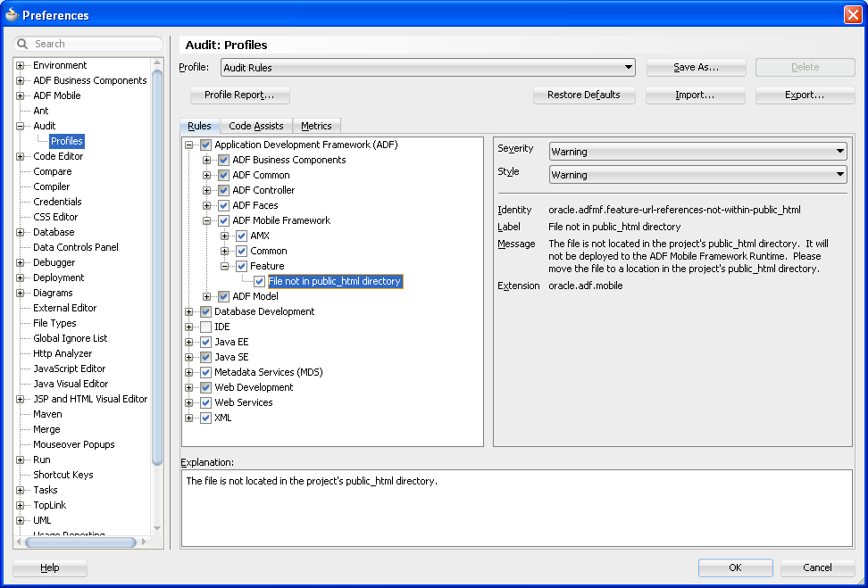The image size is (868, 588).
Task: Expand the Common rules node
Action: point(224,251)
